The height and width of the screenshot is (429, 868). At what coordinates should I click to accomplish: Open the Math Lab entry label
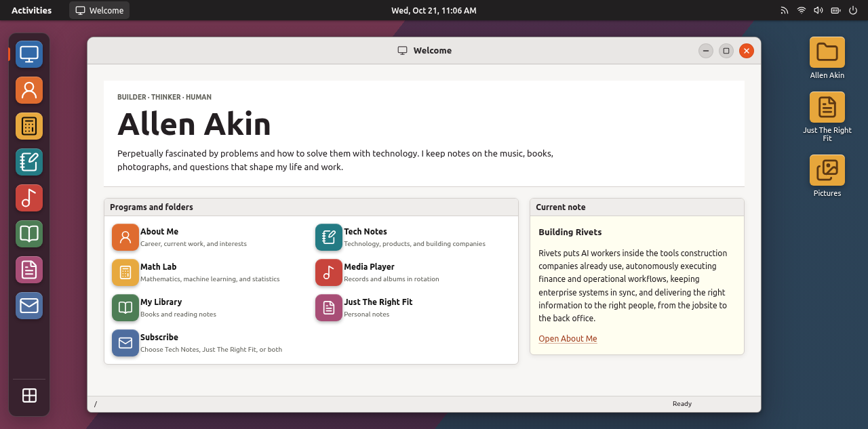click(158, 267)
